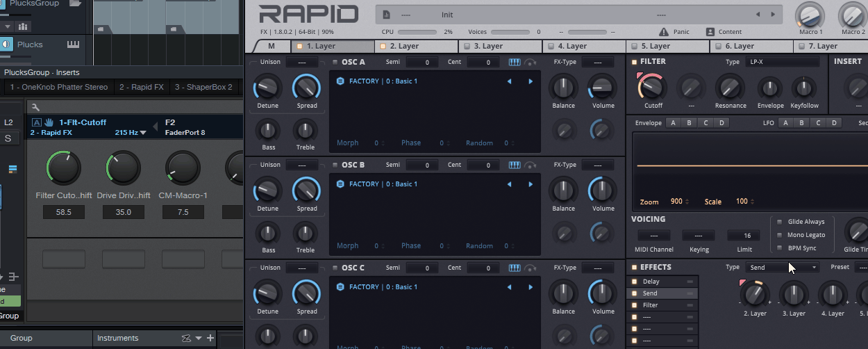This screenshot has height=349, width=868.
Task: Open the preset browser icon beside Init
Action: [386, 15]
